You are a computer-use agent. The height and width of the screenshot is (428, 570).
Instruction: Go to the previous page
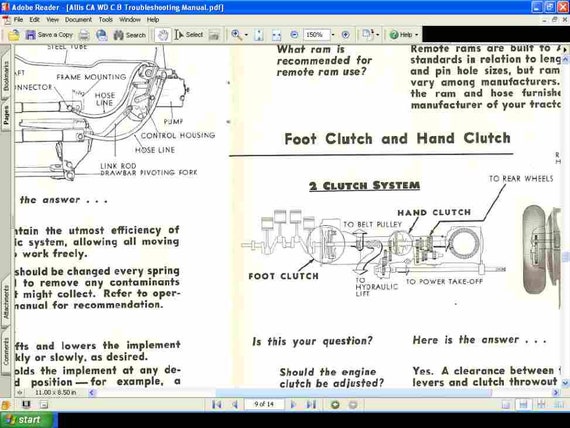[234, 404]
